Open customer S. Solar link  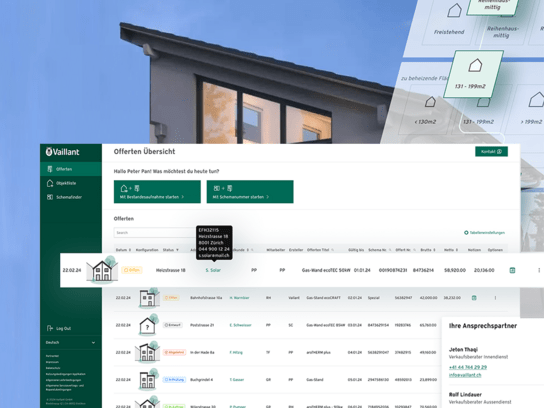pos(213,270)
